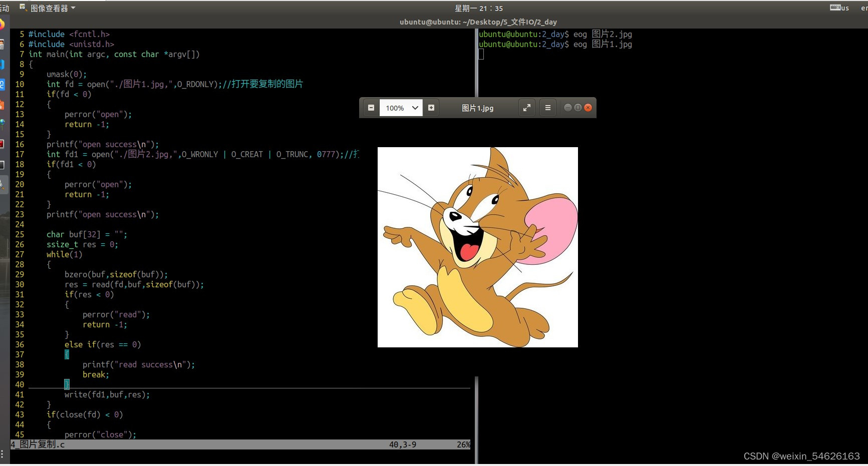This screenshot has width=868, height=466.
Task: Open Visual Studio Code from dock
Action: (2, 65)
